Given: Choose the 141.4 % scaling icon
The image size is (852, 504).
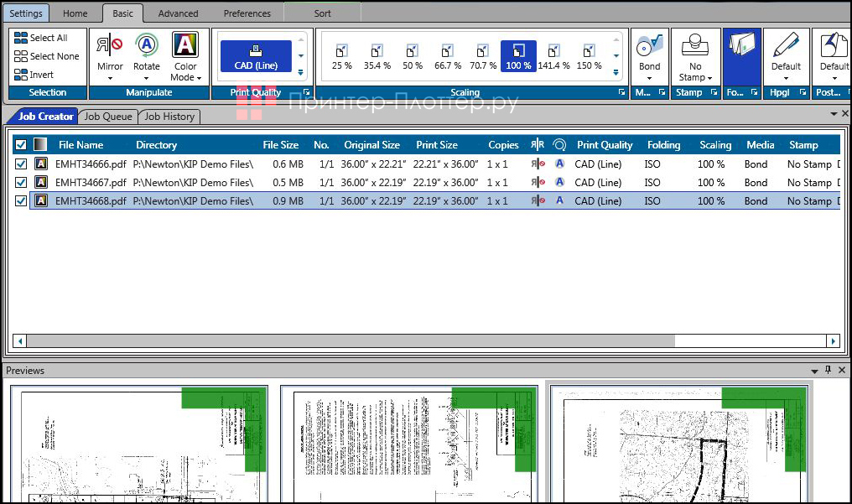Looking at the screenshot, I should (553, 55).
